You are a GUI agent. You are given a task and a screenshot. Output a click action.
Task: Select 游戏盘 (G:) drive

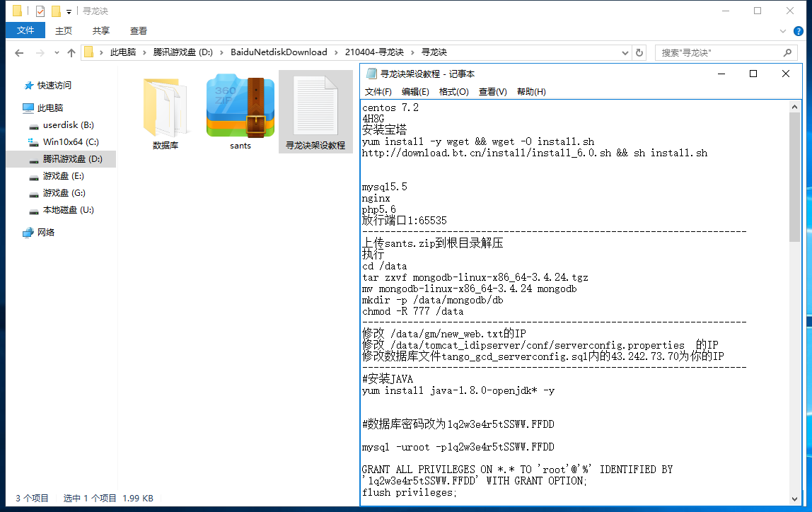[x=64, y=193]
